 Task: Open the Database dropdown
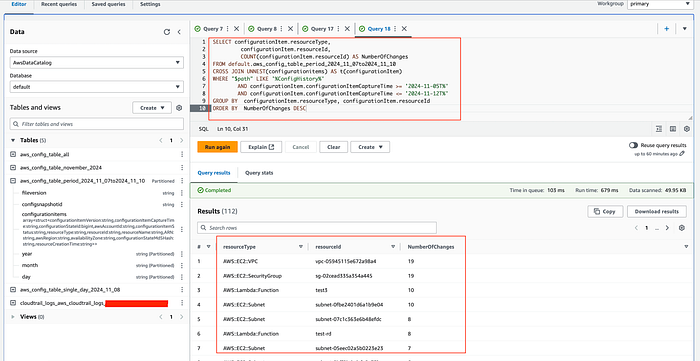(96, 87)
